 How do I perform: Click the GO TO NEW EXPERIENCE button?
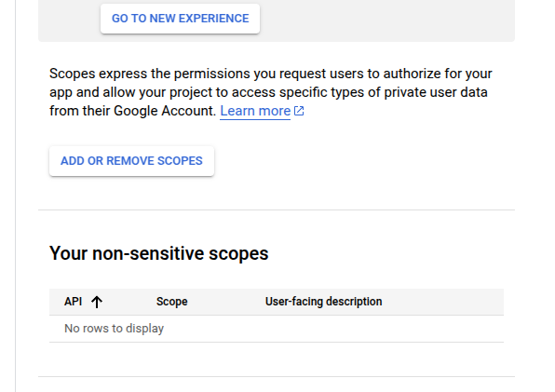[180, 19]
